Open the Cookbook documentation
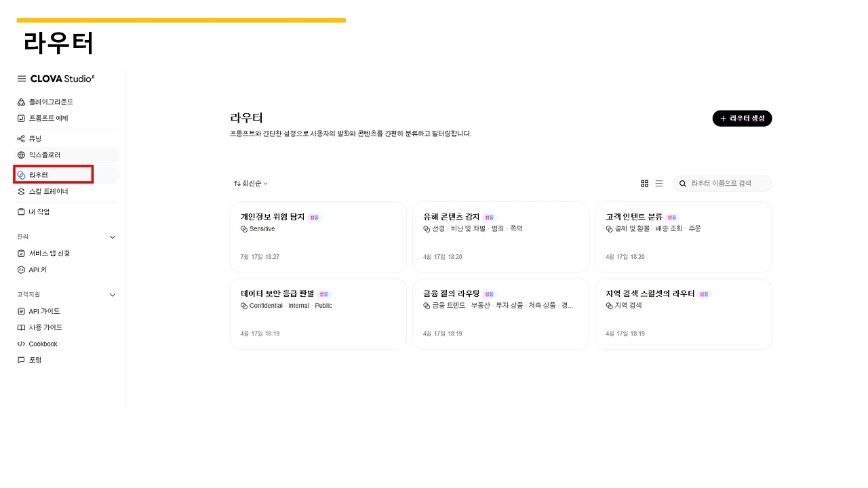This screenshot has width=868, height=488. click(42, 344)
